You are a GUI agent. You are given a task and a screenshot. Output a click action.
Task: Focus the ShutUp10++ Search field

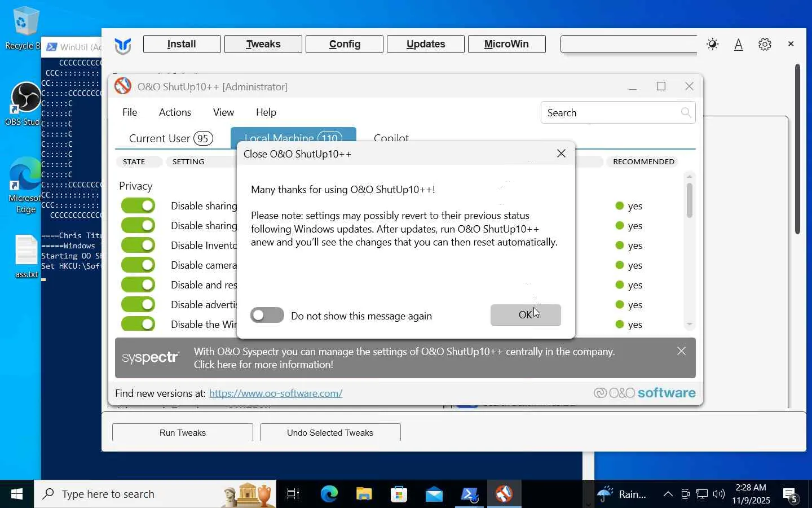click(x=617, y=113)
